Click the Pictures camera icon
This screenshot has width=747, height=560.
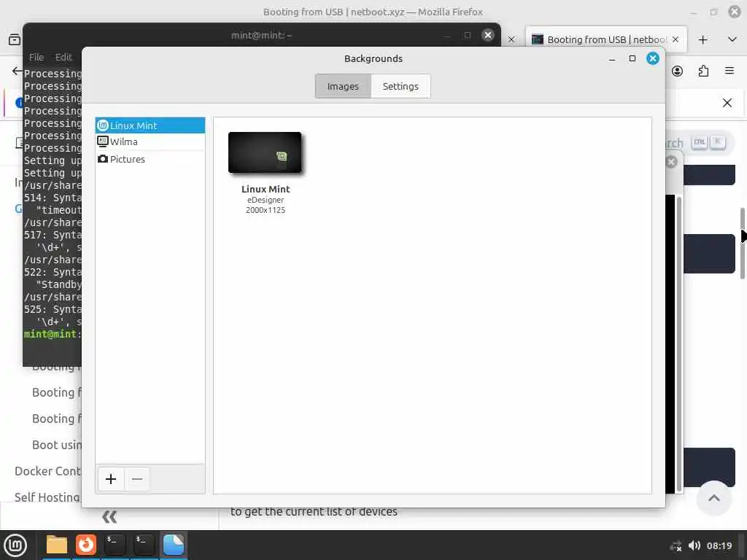[x=102, y=158]
